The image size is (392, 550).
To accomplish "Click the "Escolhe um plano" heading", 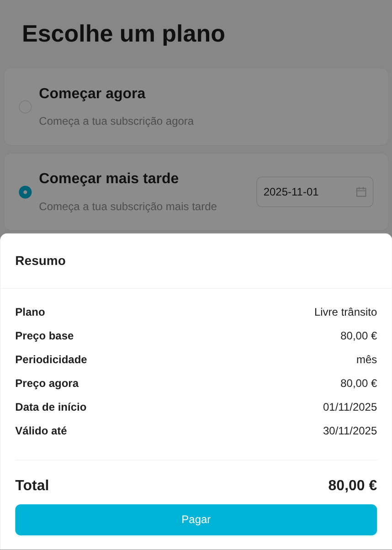I will tap(123, 33).
